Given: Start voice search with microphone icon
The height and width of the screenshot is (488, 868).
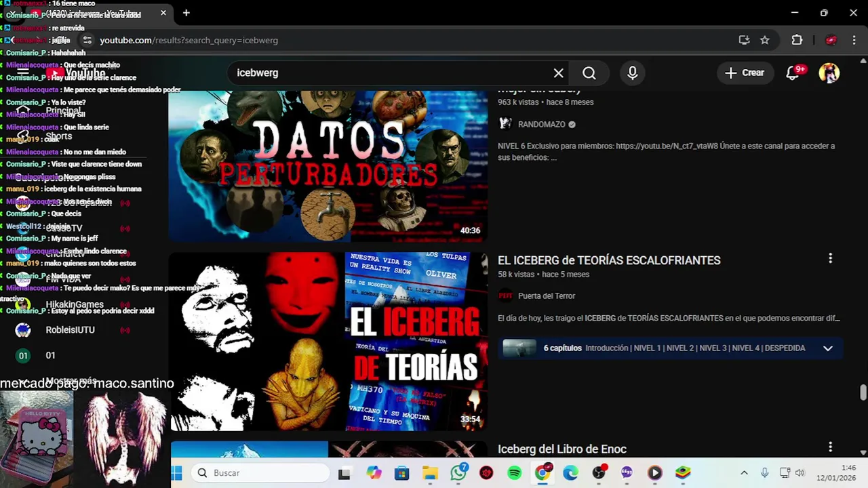Looking at the screenshot, I should point(632,73).
